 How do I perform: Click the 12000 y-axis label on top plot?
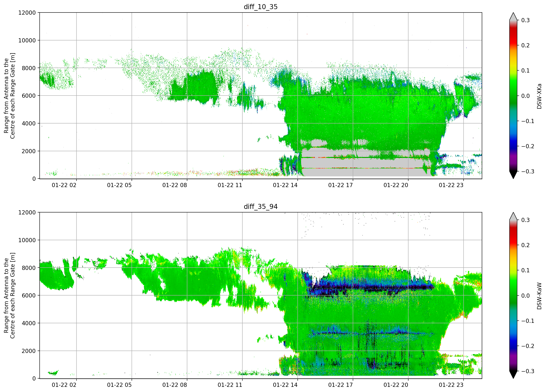pos(27,12)
